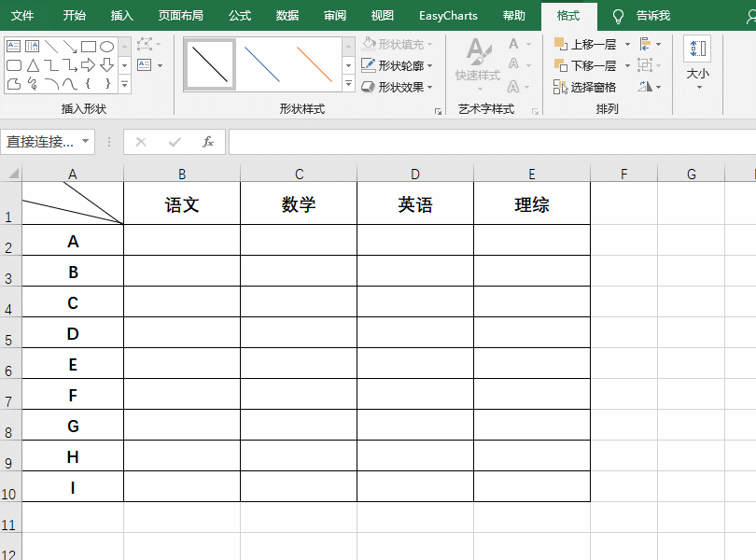The image size is (756, 560).
Task: Click the Size (大小) button
Action: pyautogui.click(x=697, y=63)
